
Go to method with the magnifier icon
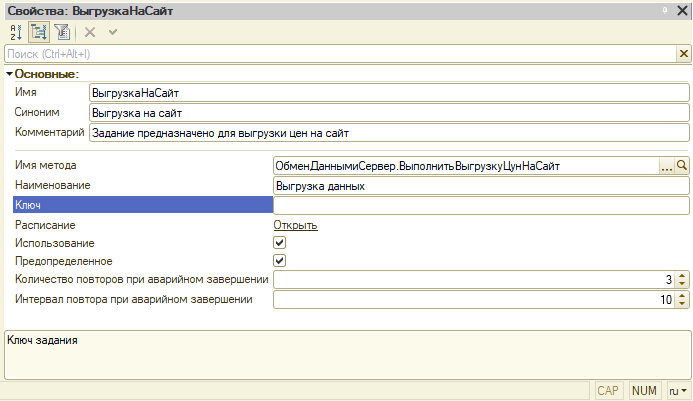[x=682, y=166]
